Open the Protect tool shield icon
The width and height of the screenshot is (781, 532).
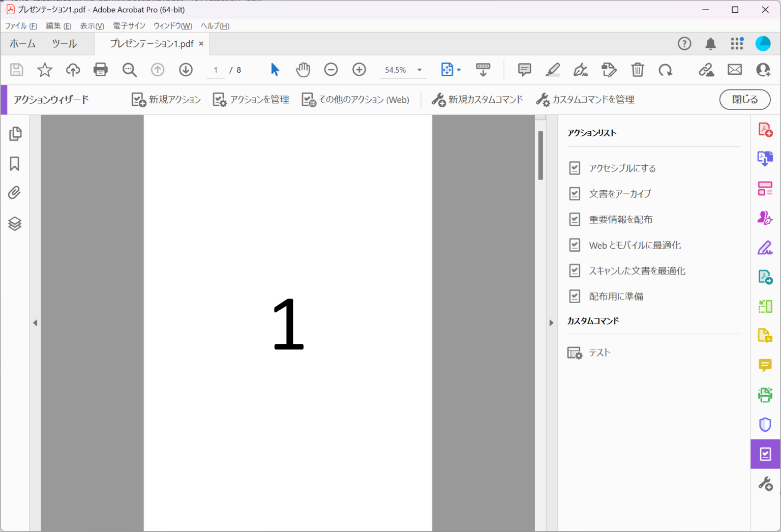[765, 424]
